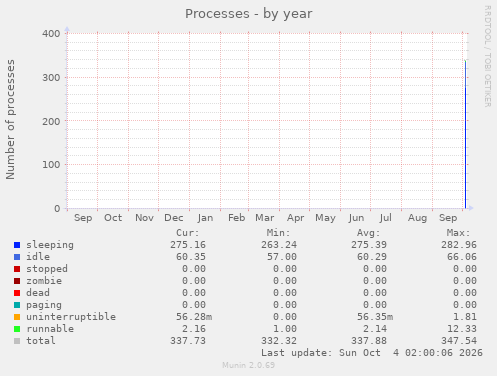This screenshot has width=497, height=376.
Task: Click runnable current value 2.16
Action: [x=194, y=329]
